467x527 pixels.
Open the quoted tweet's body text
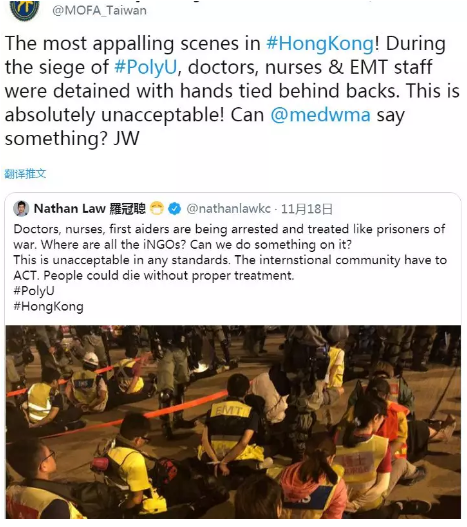click(x=230, y=252)
